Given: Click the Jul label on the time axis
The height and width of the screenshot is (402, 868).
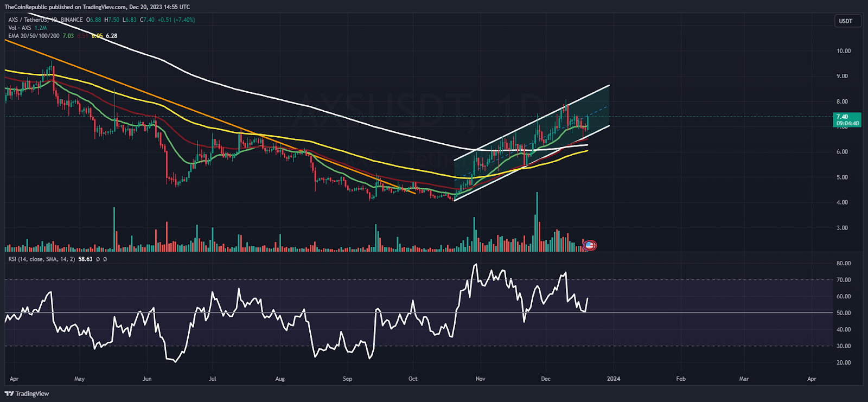Looking at the screenshot, I should [x=212, y=379].
